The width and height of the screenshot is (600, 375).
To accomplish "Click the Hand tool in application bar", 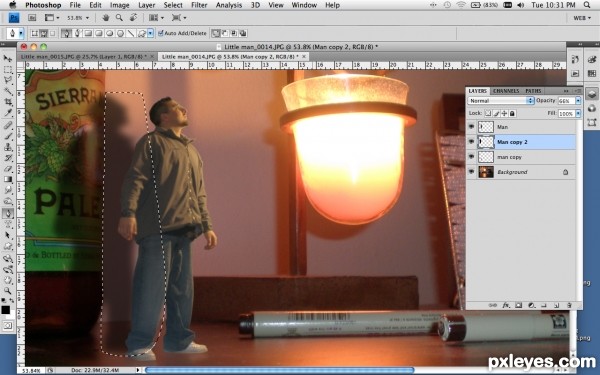I will pos(106,18).
